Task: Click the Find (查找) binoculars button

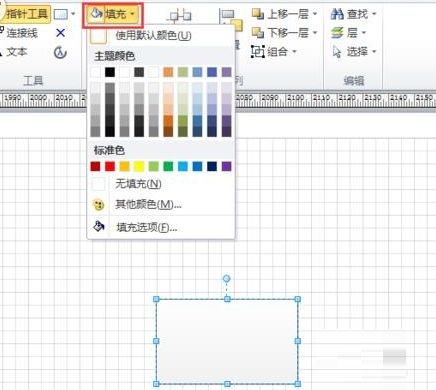Action: 349,14
